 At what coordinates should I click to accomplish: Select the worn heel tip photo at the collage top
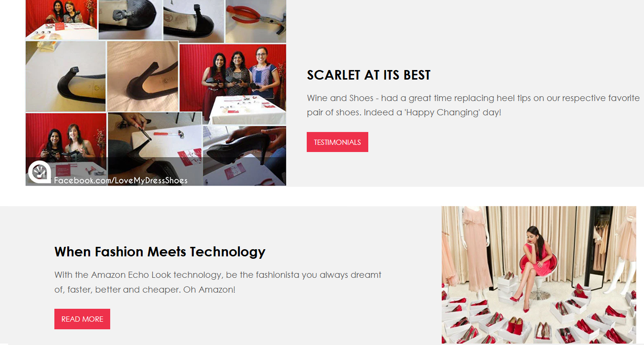tap(130, 20)
